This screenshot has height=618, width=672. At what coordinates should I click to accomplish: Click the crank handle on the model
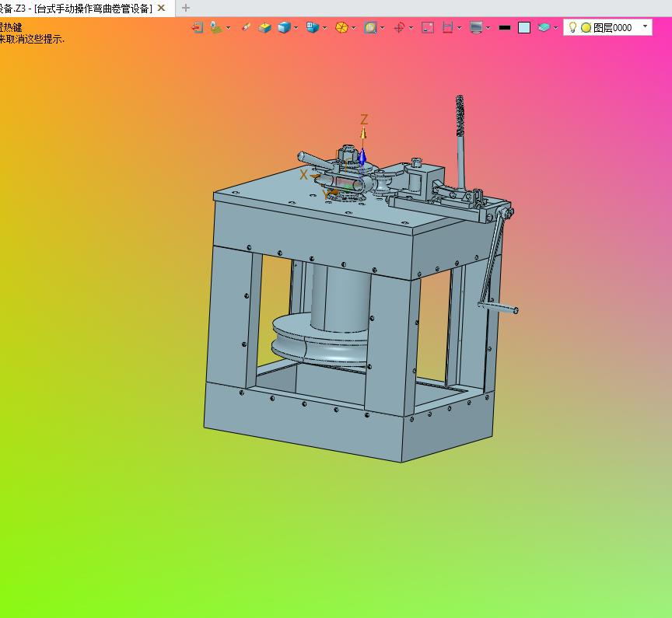click(498, 306)
